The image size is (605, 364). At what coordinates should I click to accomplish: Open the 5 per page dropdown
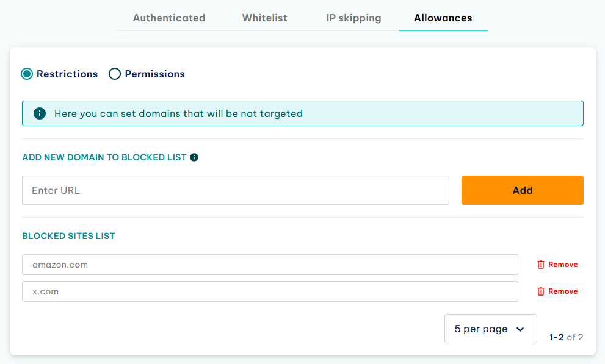(490, 329)
